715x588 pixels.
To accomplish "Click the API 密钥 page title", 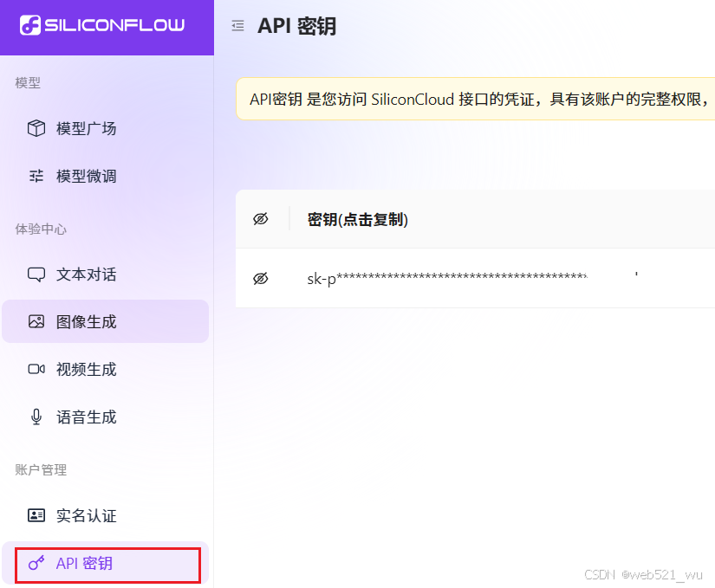I will (297, 26).
